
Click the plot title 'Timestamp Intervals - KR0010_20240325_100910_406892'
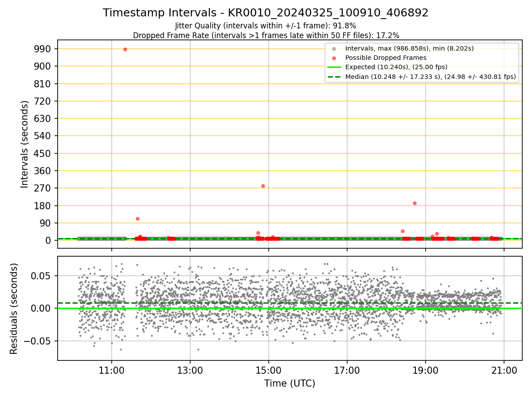[x=266, y=13]
